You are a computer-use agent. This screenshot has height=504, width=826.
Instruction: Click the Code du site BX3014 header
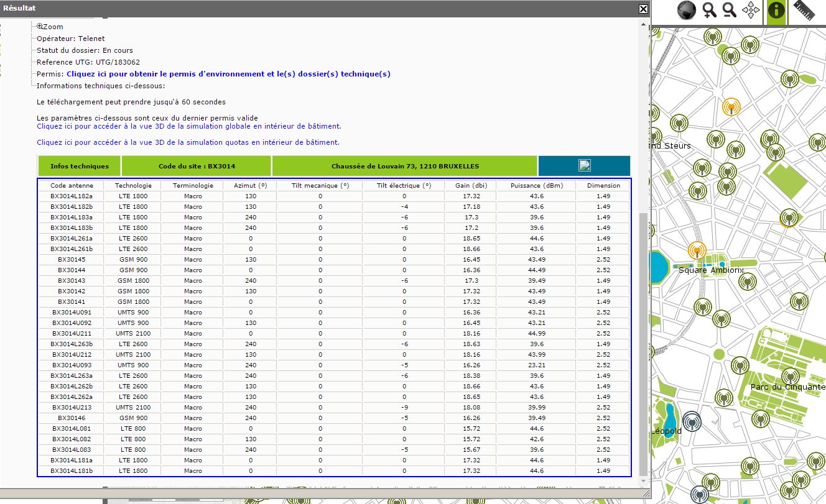[197, 166]
